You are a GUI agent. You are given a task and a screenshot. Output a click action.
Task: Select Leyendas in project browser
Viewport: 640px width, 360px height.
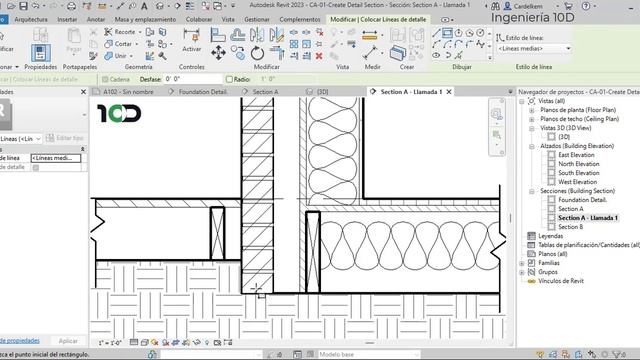(x=551, y=236)
